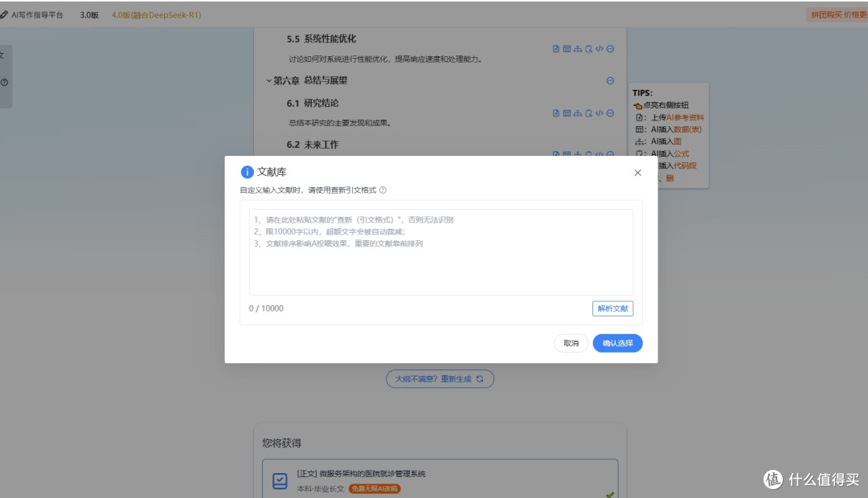Viewport: 868px width, 498px height.
Task: Click the 5.5 系统性能优化 heading
Action: pos(321,39)
